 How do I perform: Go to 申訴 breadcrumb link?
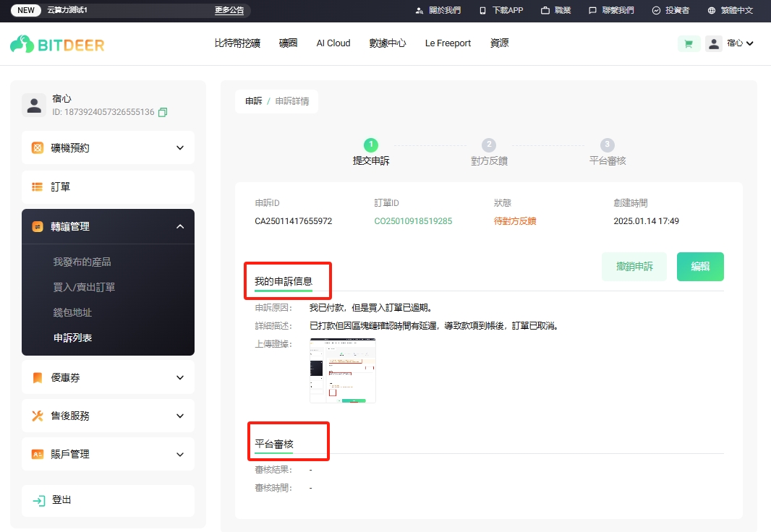(x=254, y=101)
